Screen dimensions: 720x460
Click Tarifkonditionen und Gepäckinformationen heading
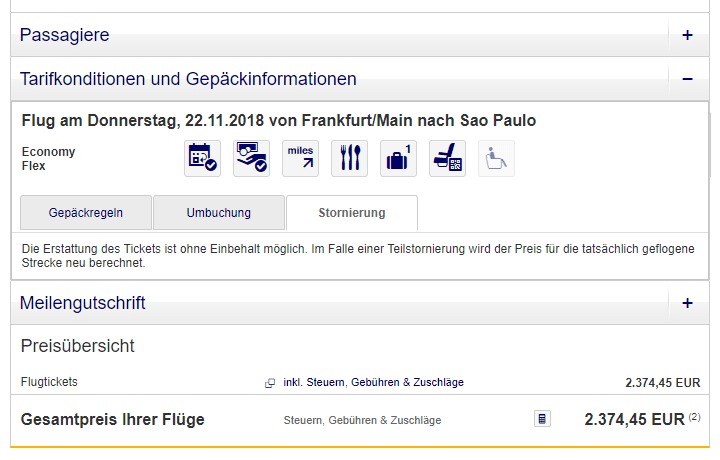(x=188, y=79)
